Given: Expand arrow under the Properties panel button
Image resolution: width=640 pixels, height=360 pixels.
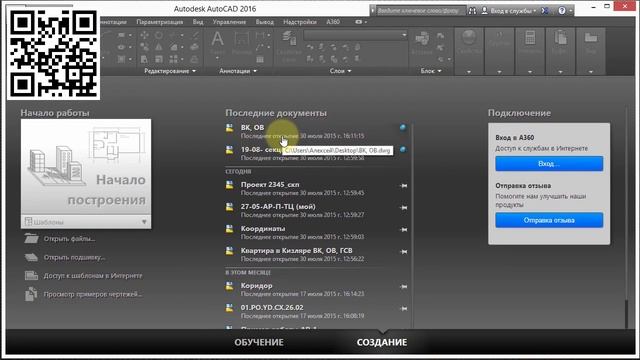Looking at the screenshot, I should click(469, 71).
